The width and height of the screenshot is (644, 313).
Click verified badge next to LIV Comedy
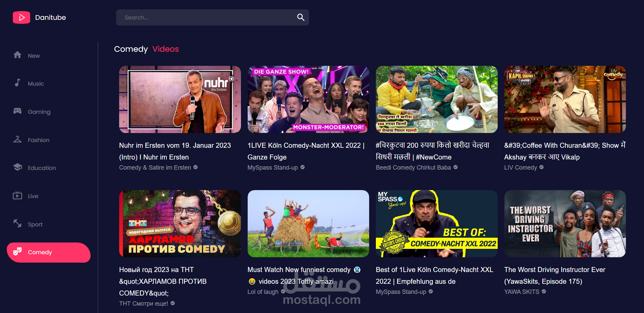coord(541,167)
